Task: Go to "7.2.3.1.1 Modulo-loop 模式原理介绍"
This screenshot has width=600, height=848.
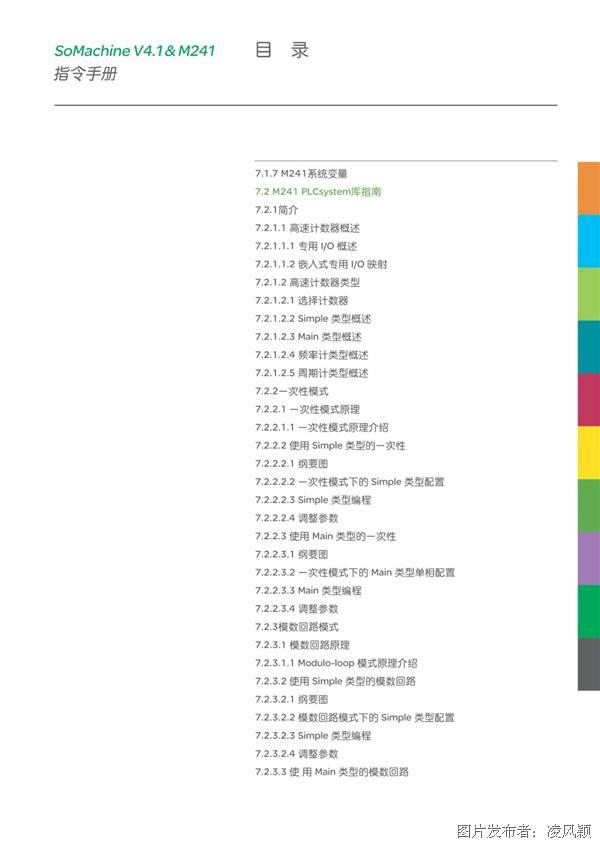Action: click(x=336, y=663)
